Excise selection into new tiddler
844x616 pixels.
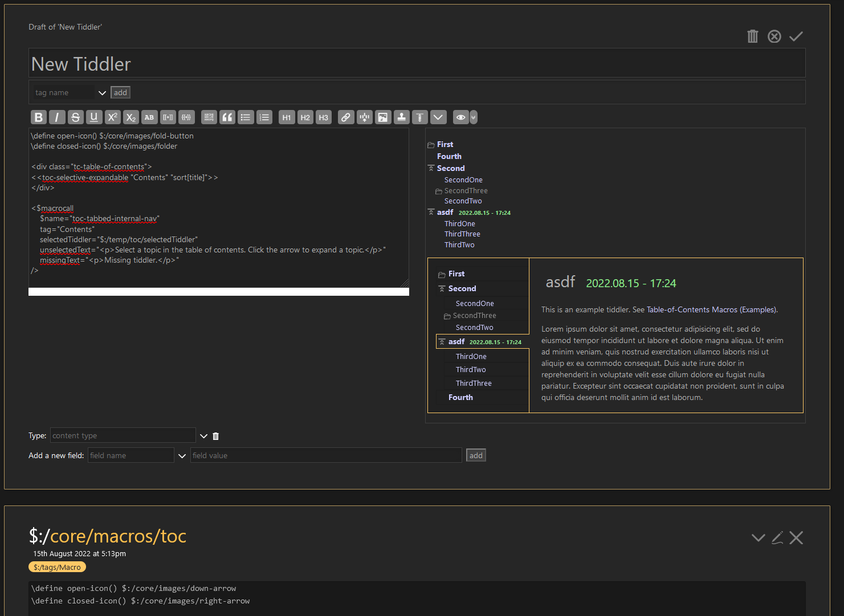(x=365, y=117)
